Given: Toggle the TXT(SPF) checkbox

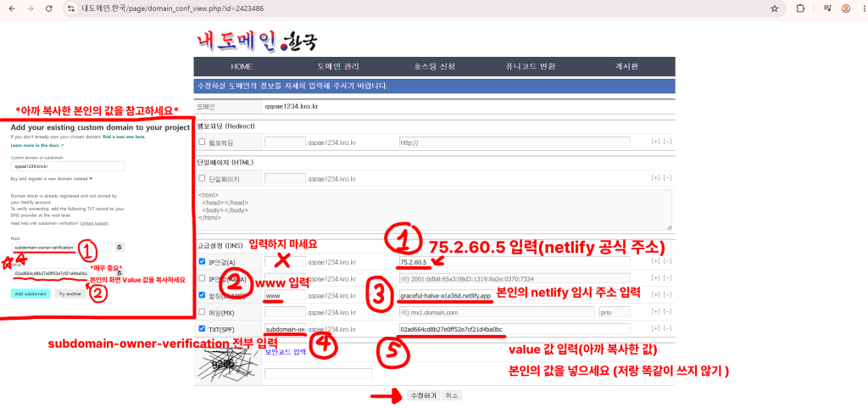Looking at the screenshot, I should coord(202,328).
